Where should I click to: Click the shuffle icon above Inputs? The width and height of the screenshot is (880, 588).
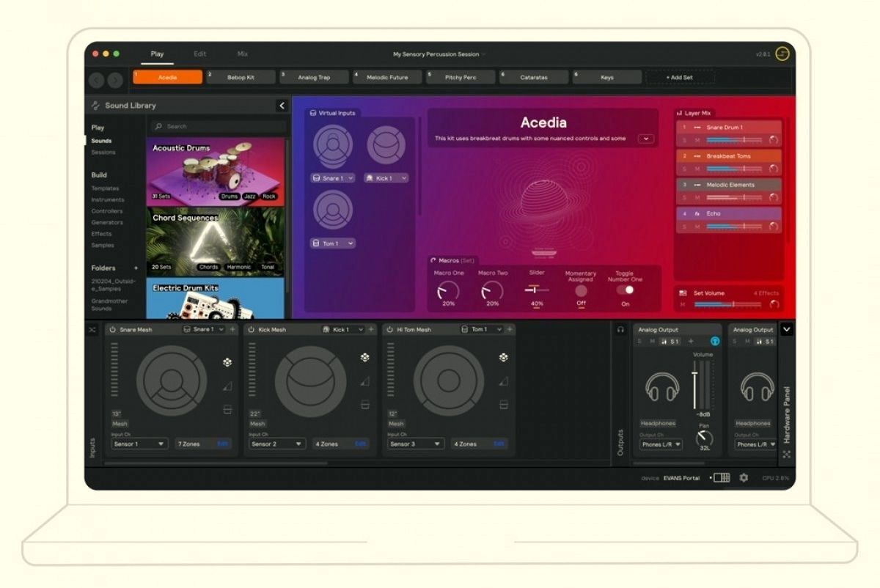point(92,330)
